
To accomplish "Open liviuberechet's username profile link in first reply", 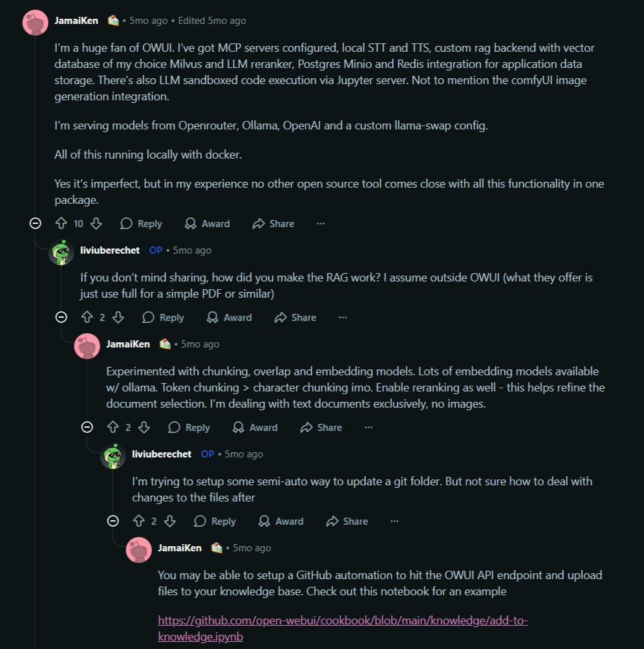I will [110, 250].
